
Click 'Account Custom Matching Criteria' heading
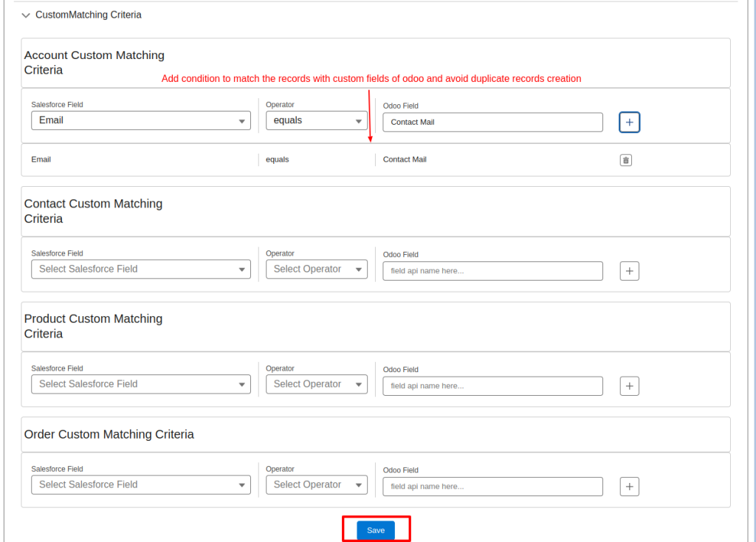[94, 63]
